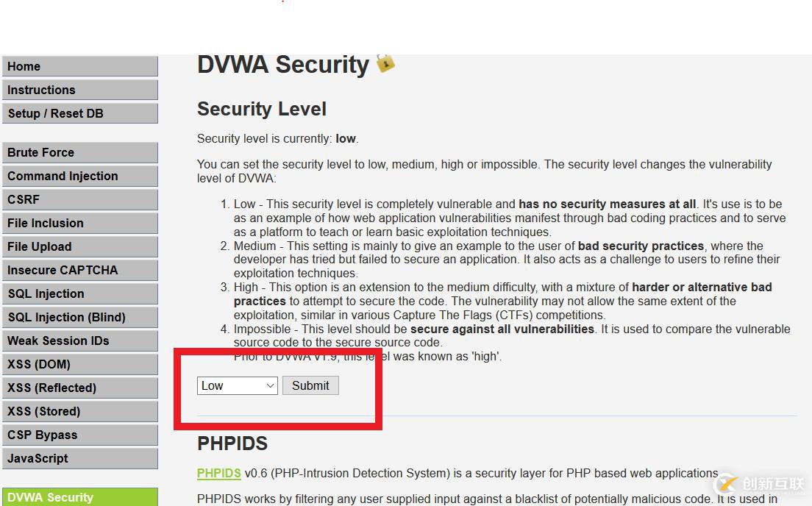
Task: Open the security level dropdown
Action: [x=237, y=385]
